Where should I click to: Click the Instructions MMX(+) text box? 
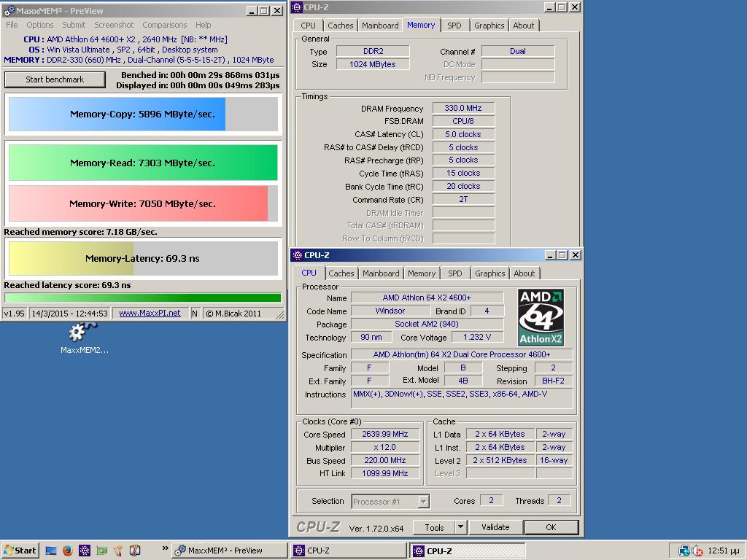click(x=461, y=398)
